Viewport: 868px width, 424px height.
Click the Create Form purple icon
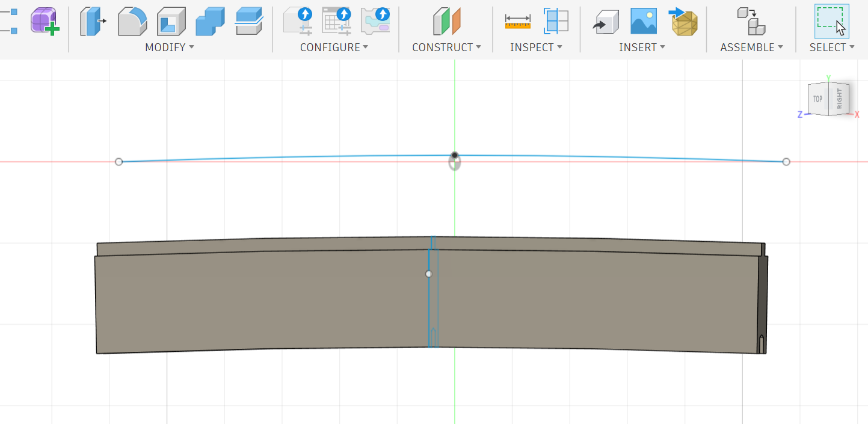point(45,21)
